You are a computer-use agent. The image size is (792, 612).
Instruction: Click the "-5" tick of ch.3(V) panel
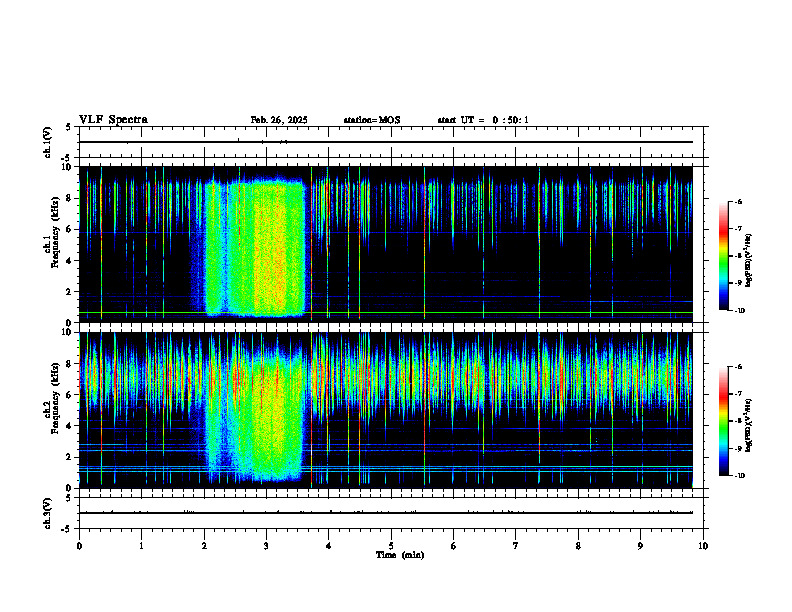(x=68, y=529)
